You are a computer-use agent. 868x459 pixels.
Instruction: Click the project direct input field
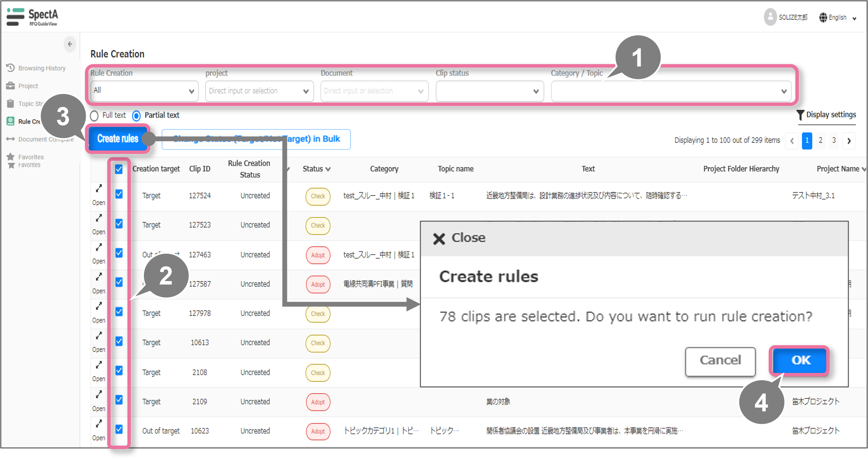pos(254,91)
